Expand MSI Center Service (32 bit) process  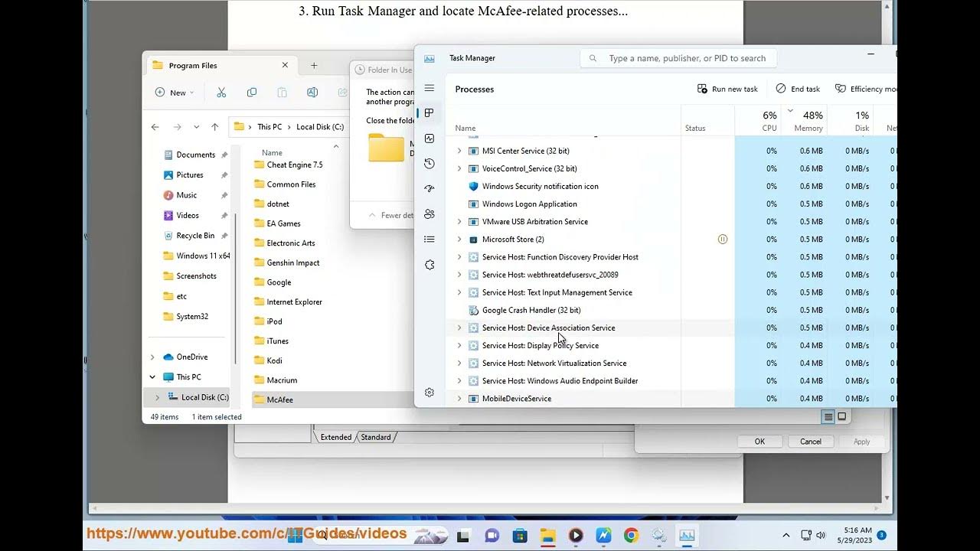coord(459,151)
